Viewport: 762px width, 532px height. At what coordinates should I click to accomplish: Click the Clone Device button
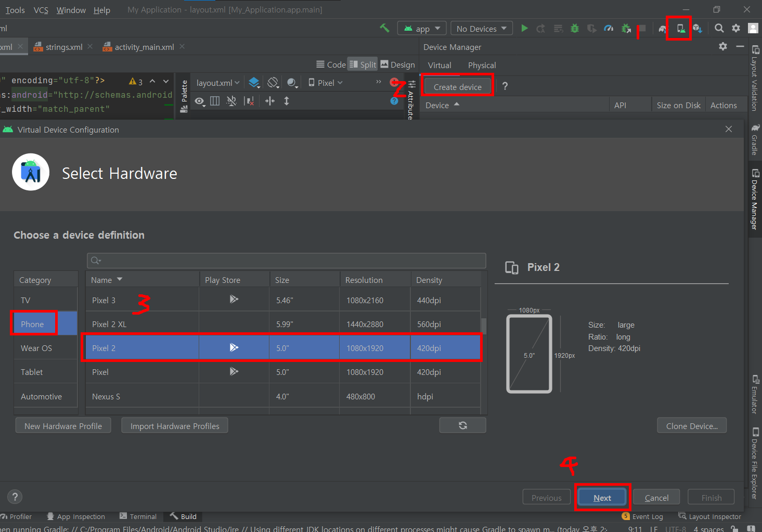[692, 426]
